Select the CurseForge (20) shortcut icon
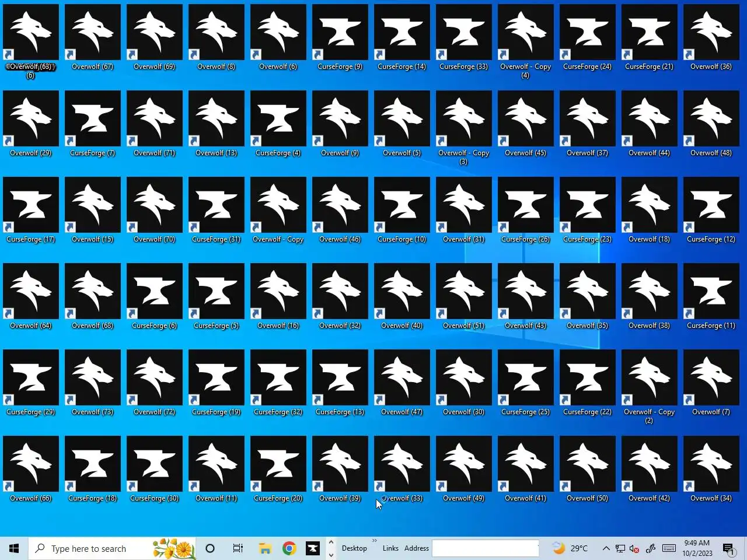This screenshot has width=747, height=560. (278, 470)
